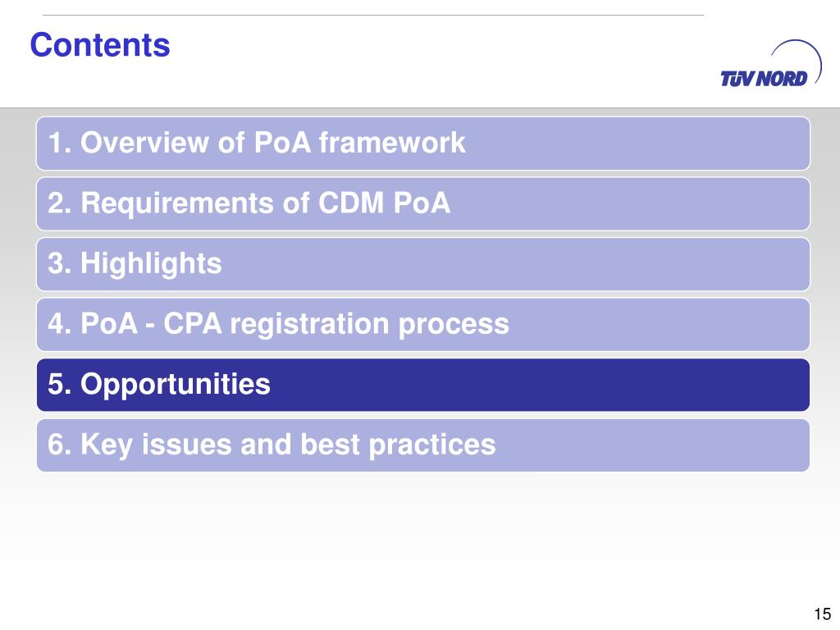This screenshot has height=630, width=840.
Task: Click the word 'registration' in the fourth item
Action: [x=309, y=325]
